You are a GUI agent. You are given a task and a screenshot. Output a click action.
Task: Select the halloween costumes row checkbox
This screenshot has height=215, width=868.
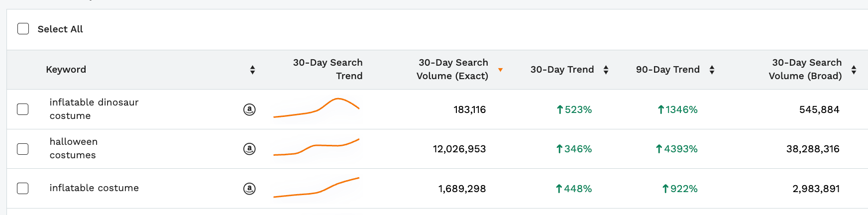pyautogui.click(x=23, y=149)
